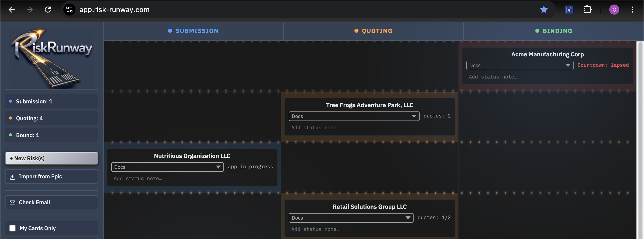Filter by Bound: 1 in sidebar

pyautogui.click(x=52, y=135)
